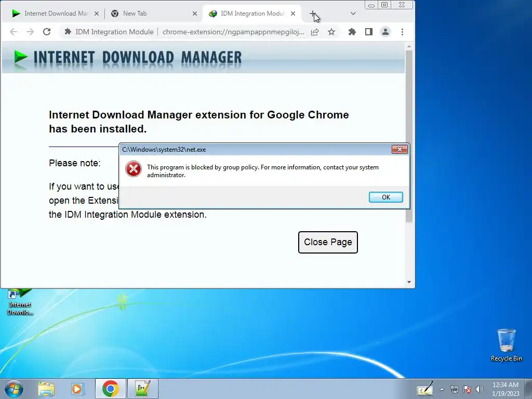Viewport: 532px width, 399px height.
Task: Minimize the Chrome window
Action: (371, 5)
